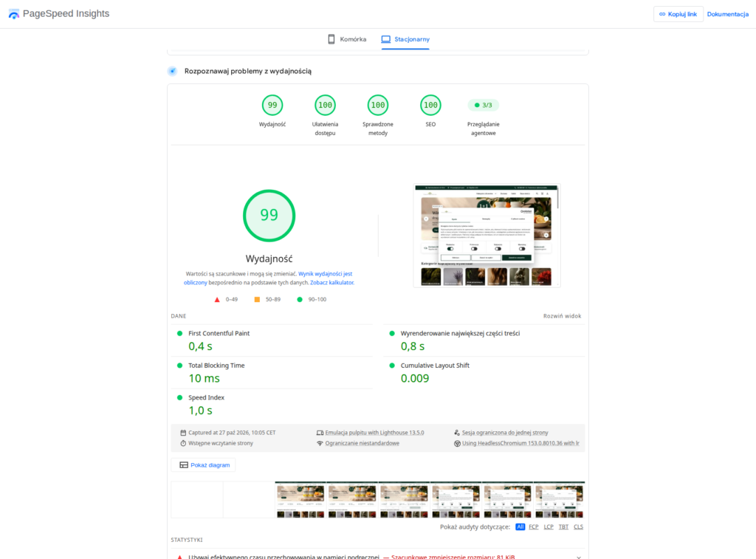
Task: Click the 0.009 Cumulative Layout Shift value
Action: pos(415,378)
